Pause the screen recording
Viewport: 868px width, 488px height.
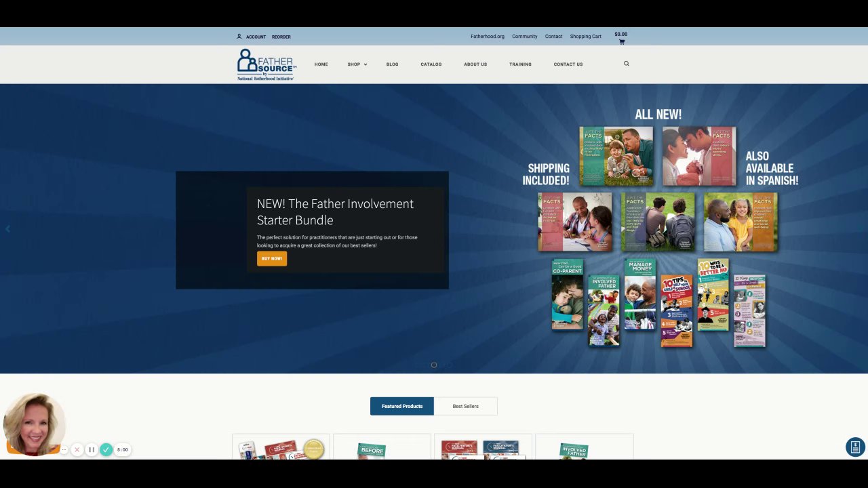[x=92, y=449]
